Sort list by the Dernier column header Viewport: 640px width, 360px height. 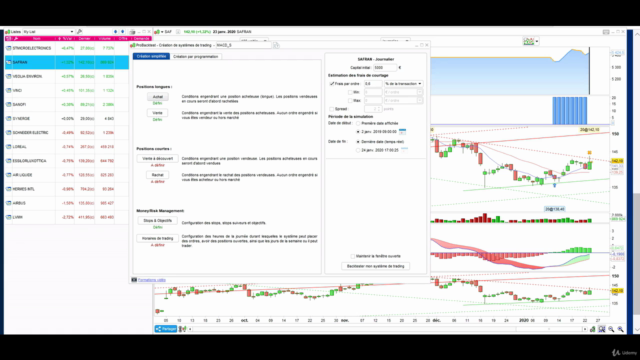coord(84,38)
